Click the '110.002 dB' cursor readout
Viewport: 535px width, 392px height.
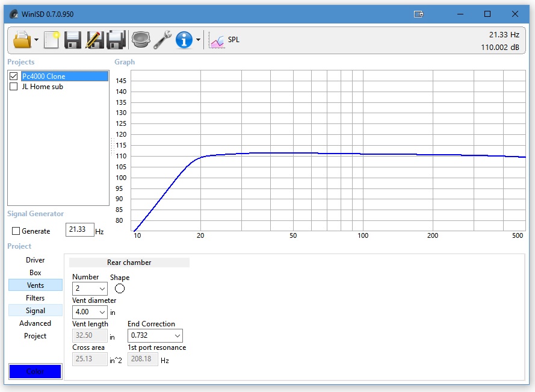(500, 48)
